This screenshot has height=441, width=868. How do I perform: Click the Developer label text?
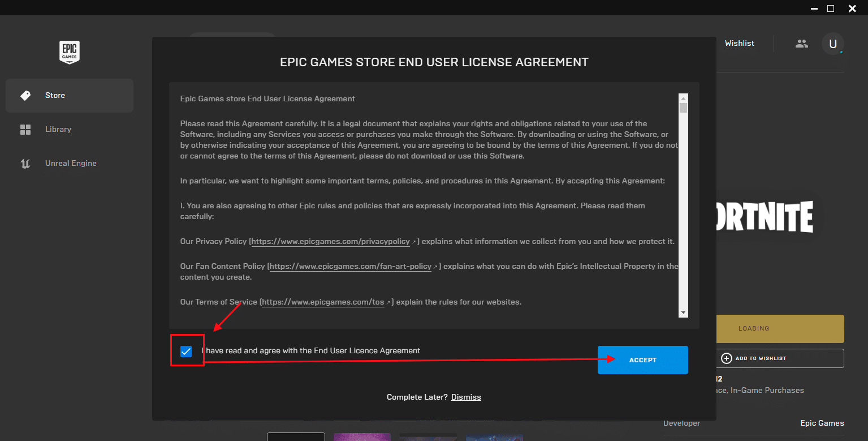click(681, 423)
